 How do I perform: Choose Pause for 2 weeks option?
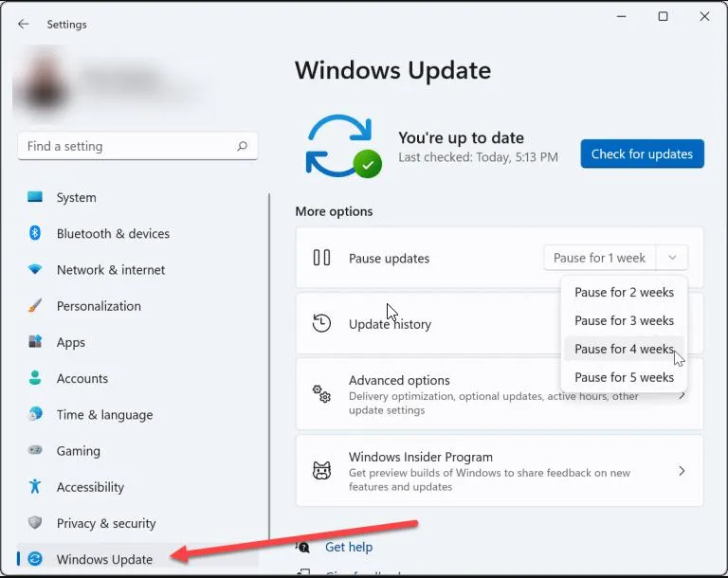coord(624,293)
